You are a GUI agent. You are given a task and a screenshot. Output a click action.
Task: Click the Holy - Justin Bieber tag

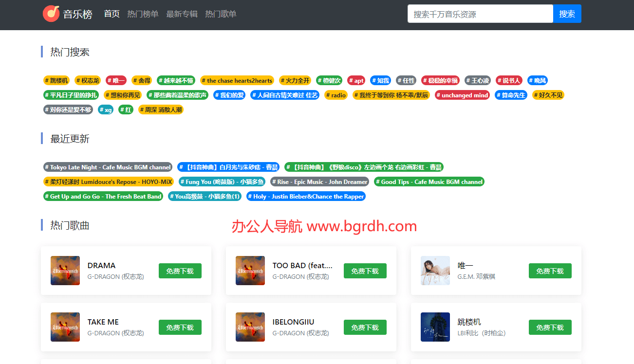pos(306,197)
